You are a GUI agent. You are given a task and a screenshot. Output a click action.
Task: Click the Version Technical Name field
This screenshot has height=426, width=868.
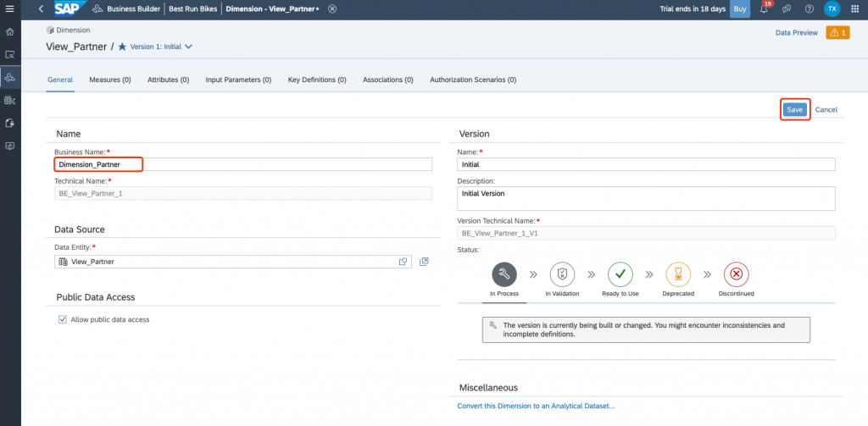(x=646, y=233)
